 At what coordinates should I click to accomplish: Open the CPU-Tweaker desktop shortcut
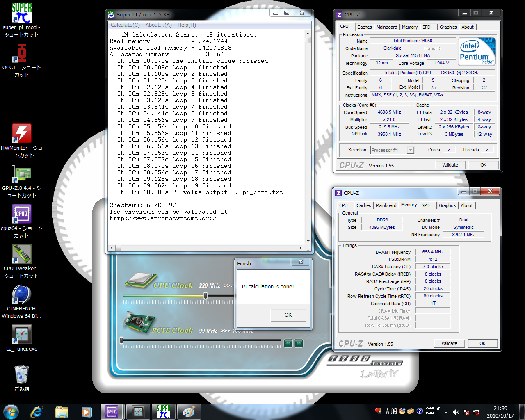(x=21, y=254)
